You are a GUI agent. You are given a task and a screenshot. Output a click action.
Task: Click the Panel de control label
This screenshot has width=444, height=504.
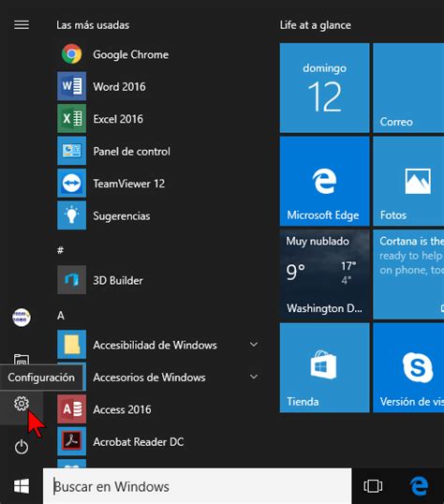pos(131,151)
